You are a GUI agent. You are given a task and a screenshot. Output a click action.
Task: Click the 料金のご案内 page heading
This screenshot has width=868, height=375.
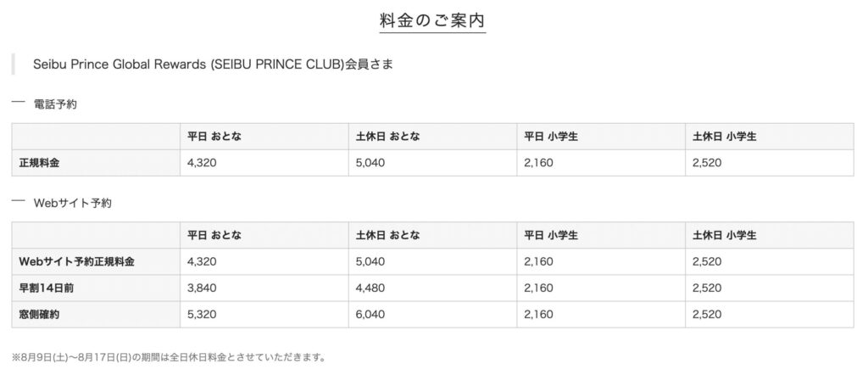tap(432, 20)
